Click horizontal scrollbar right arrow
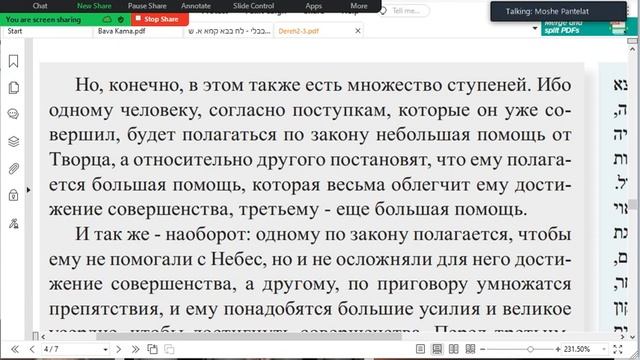Image resolution: width=640 pixels, height=360 pixels. (x=622, y=337)
